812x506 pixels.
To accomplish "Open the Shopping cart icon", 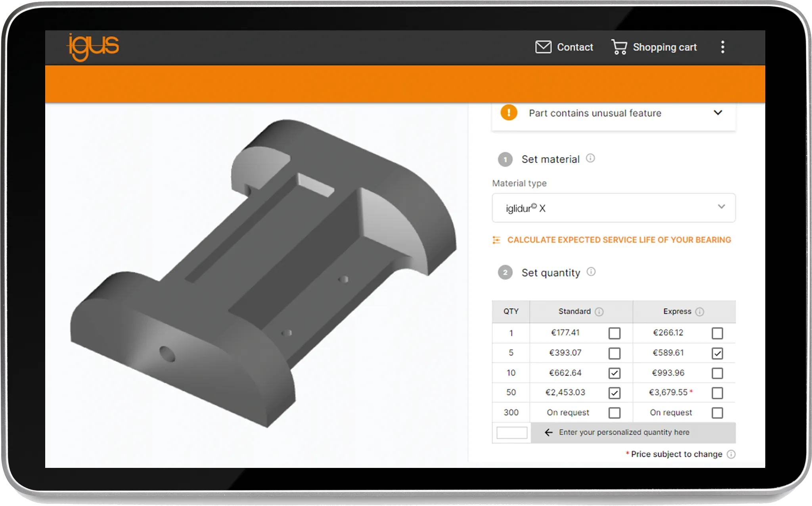I will pos(619,47).
